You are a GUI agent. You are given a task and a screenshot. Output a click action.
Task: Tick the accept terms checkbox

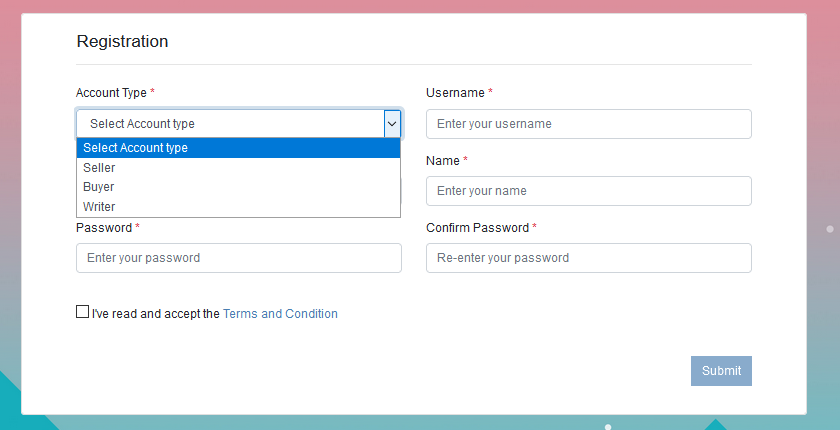[x=82, y=312]
